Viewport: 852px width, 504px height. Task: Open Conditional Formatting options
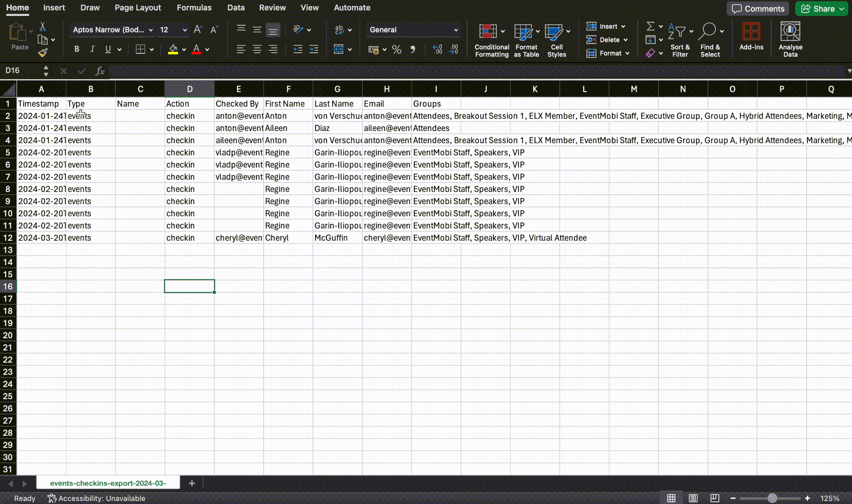[491, 40]
